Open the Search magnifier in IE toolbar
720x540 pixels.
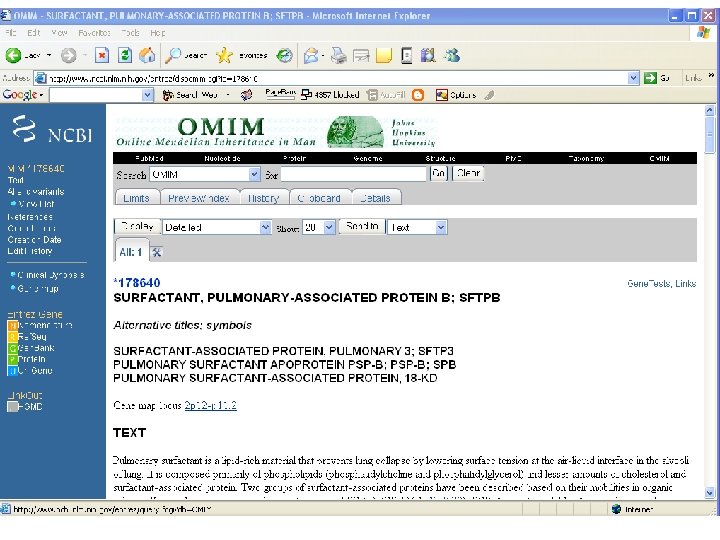173,56
